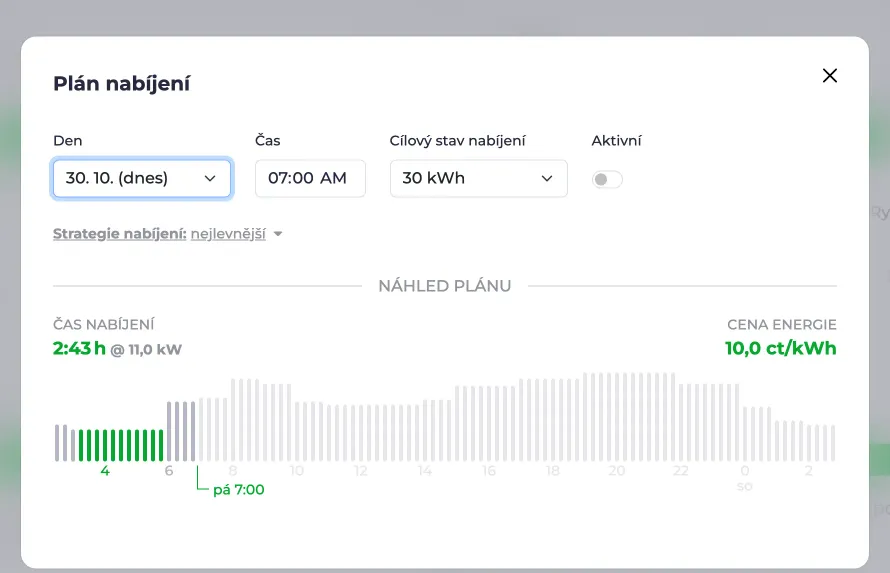Viewport: 890px width, 573px height.
Task: Click the 10,0 ct/kWh energy price value
Action: click(780, 348)
